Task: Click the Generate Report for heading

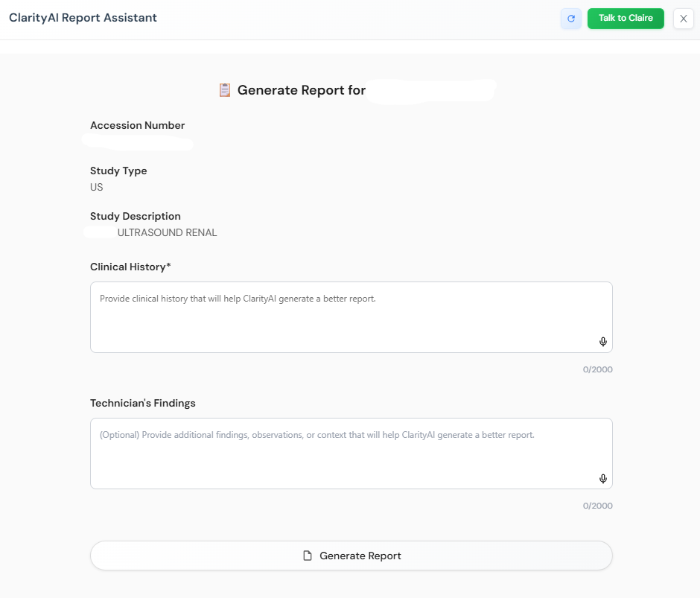Action: pos(302,90)
